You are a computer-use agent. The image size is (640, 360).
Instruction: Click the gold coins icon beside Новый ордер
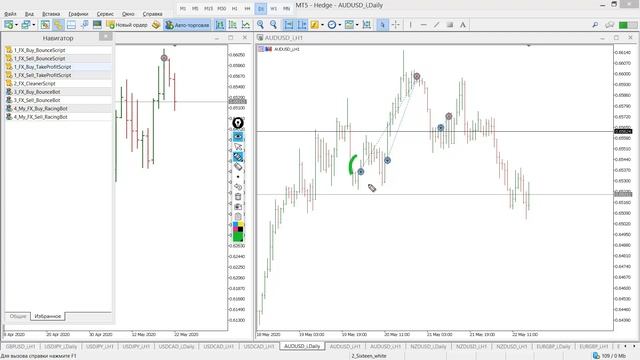coord(156,25)
